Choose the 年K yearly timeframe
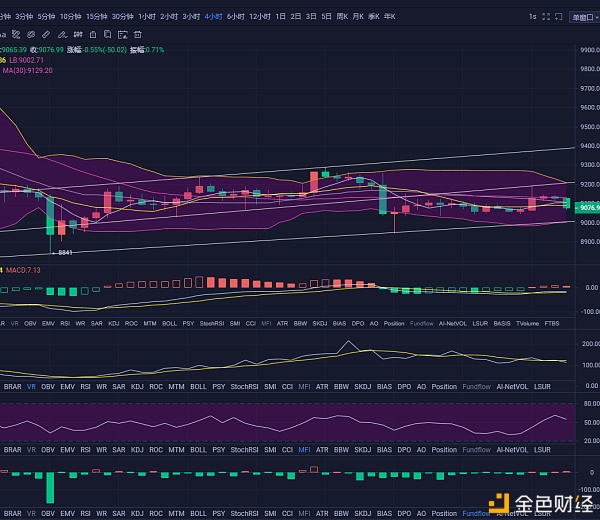Screen dimensions: 600x520 [390, 17]
